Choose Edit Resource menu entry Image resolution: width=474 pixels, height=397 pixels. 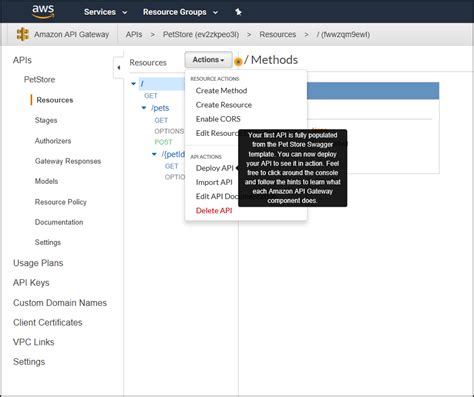point(217,133)
